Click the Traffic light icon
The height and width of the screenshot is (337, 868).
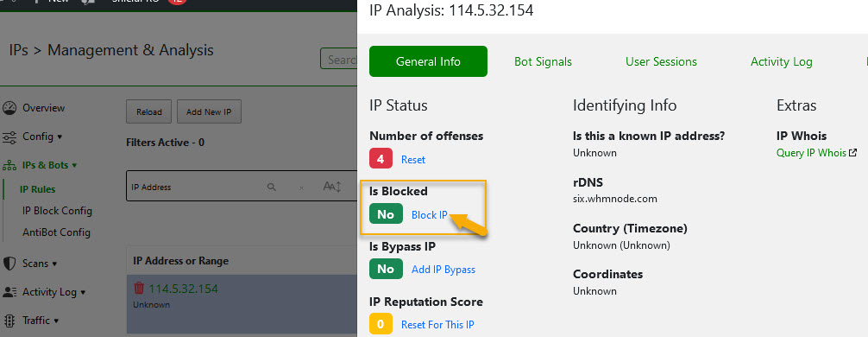click(x=9, y=321)
